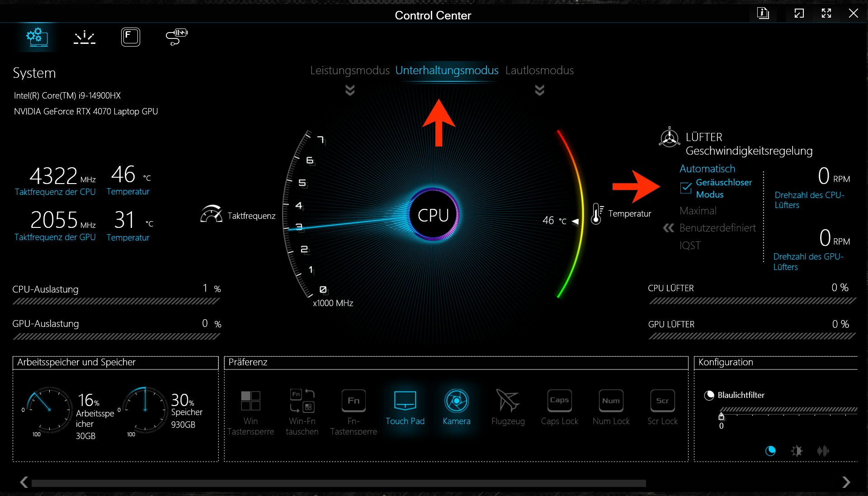Uncheck Geräuschloser Modus checkbox
The width and height of the screenshot is (868, 496).
[686, 188]
